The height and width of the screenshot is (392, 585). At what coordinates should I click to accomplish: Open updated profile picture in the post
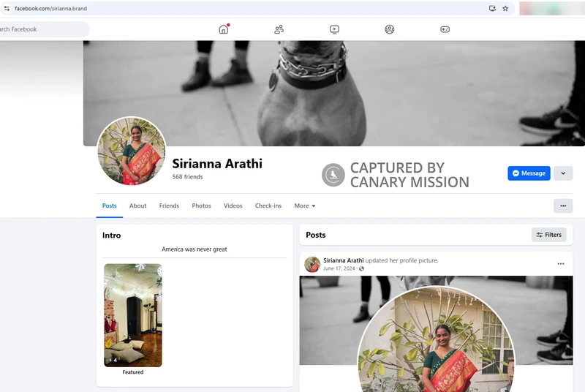click(436, 339)
